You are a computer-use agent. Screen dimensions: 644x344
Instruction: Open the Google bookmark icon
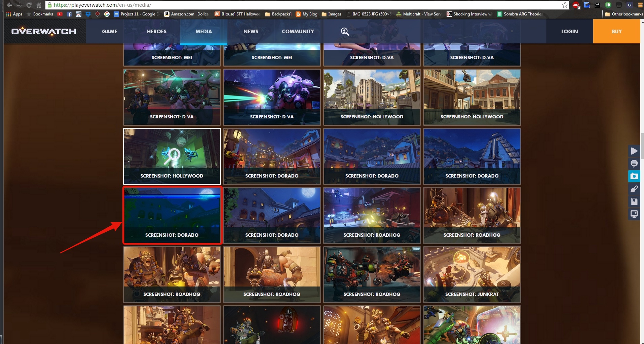coord(107,14)
